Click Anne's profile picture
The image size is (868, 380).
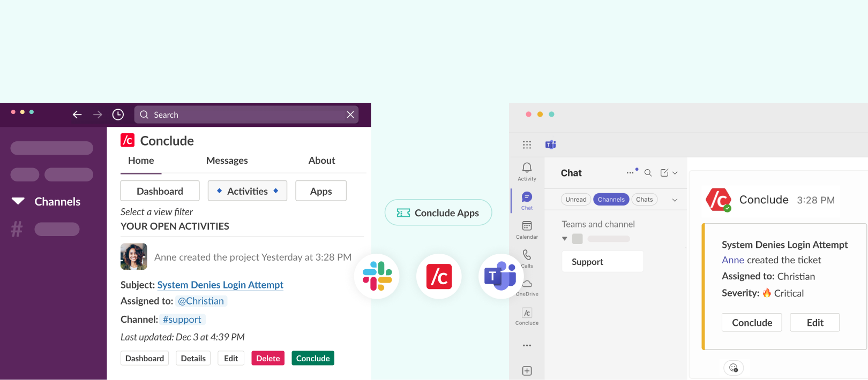pos(134,256)
